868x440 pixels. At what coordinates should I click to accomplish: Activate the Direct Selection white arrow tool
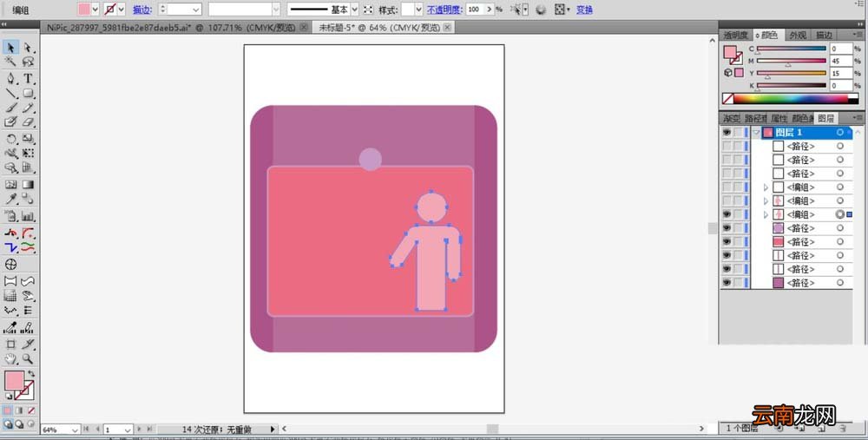point(28,48)
